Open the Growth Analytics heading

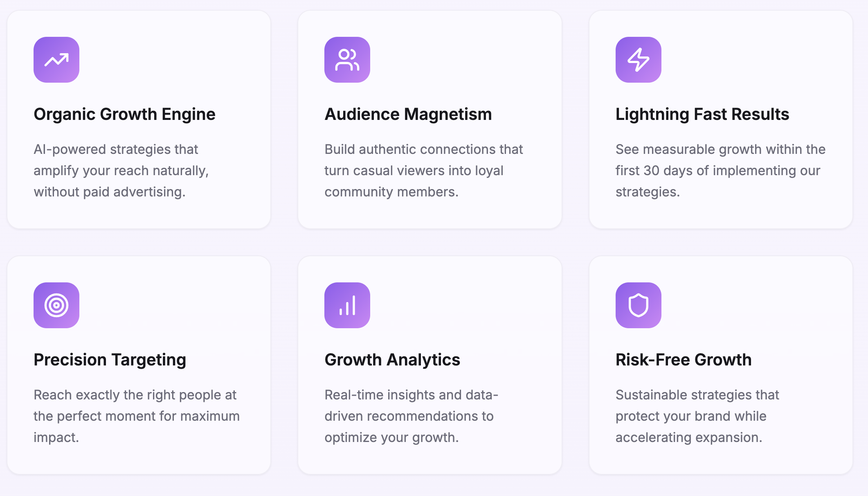click(392, 360)
